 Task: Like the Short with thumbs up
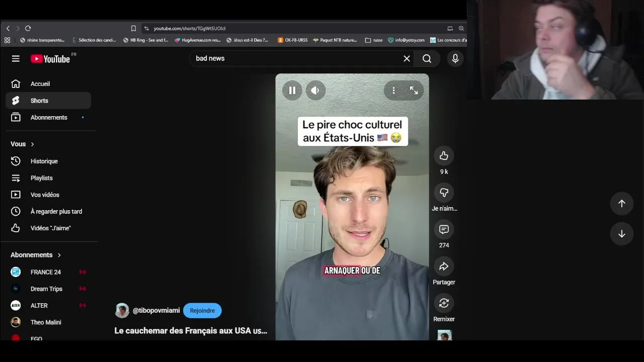(x=444, y=156)
